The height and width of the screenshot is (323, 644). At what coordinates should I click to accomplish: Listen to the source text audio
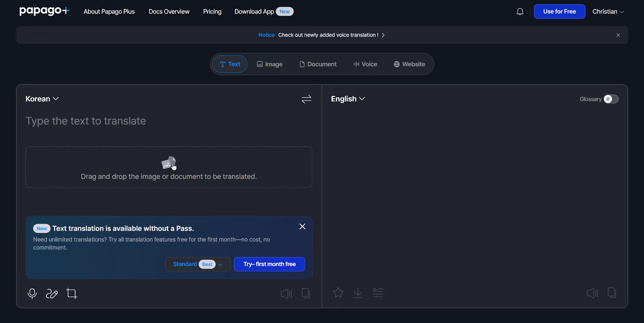point(286,294)
